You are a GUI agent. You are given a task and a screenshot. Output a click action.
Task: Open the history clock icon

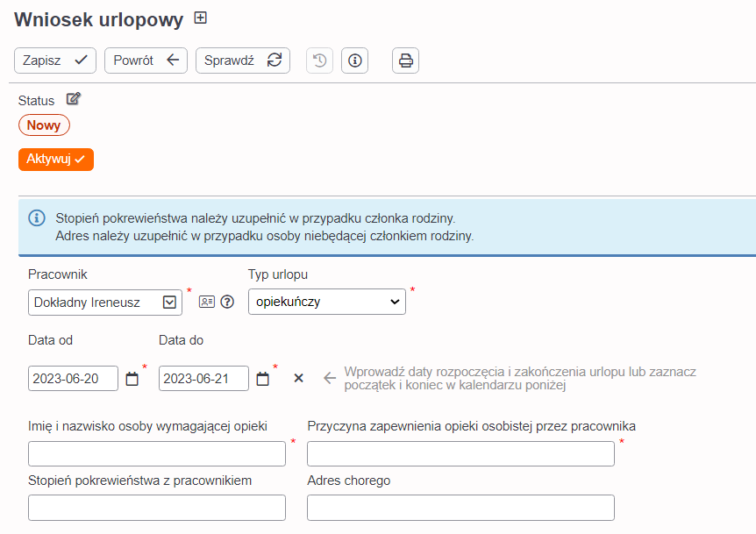319,61
